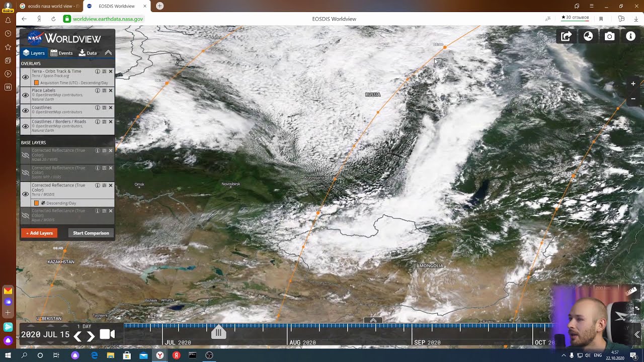Show info for Place Labels layer
This screenshot has height=362, width=644.
click(98, 90)
